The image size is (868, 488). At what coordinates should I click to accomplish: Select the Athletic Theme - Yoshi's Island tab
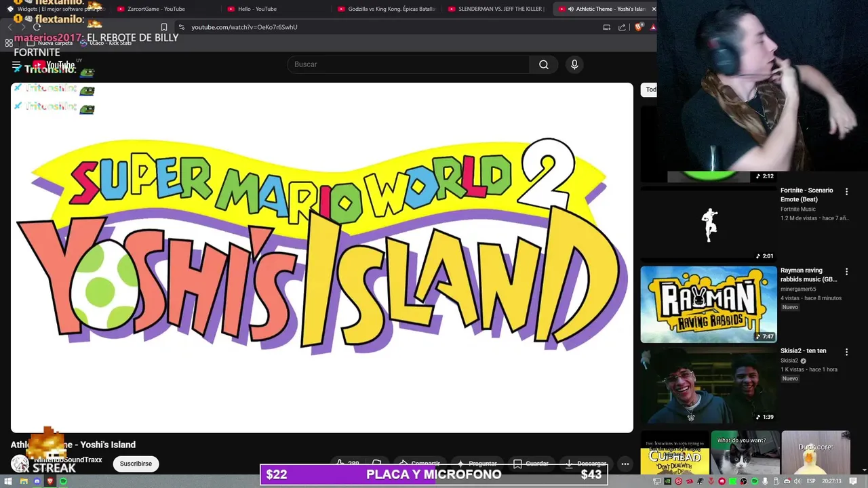click(x=604, y=9)
